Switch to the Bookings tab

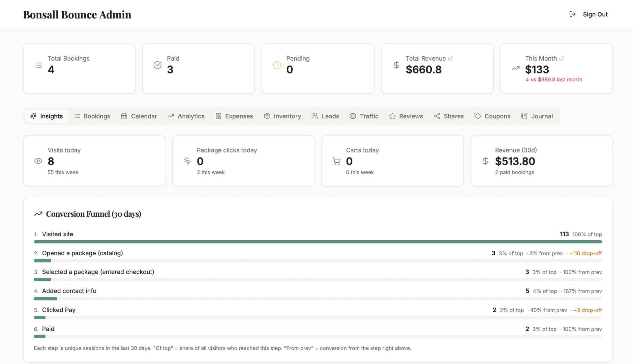tap(92, 116)
